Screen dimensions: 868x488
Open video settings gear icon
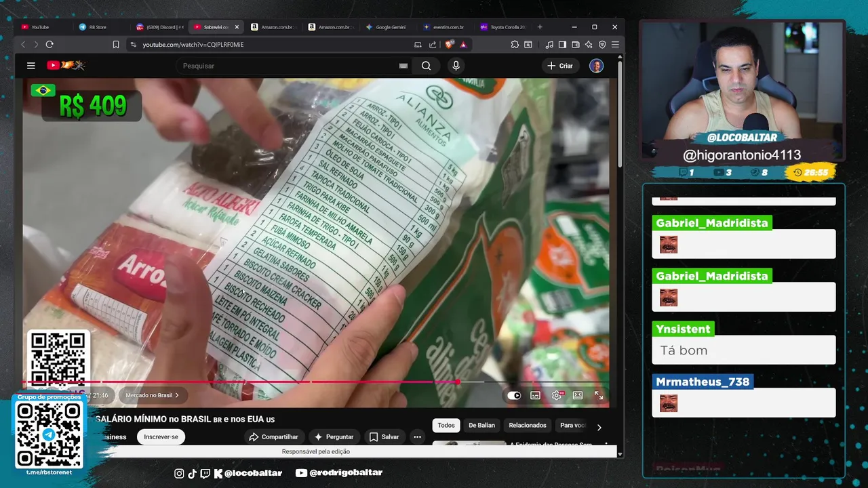tap(557, 395)
